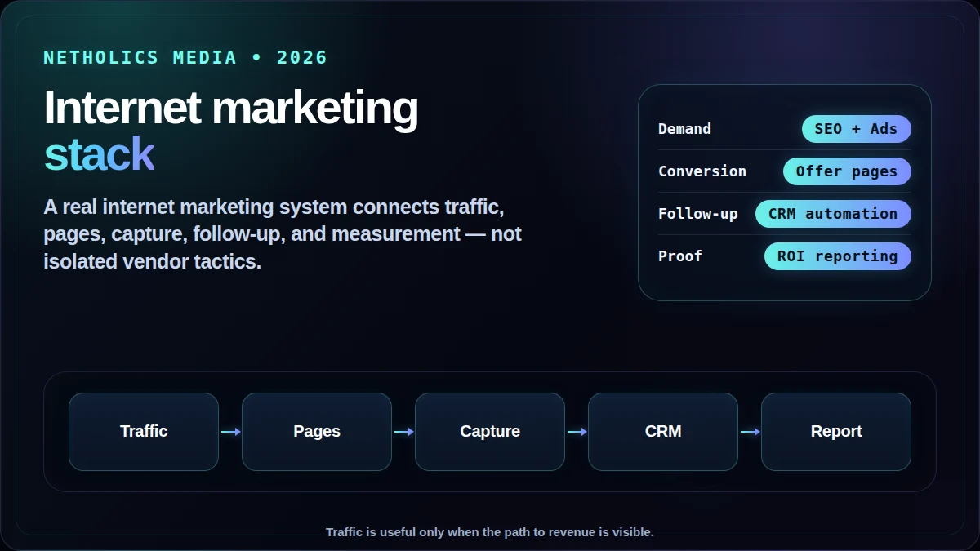
Task: Click the arrow between Capture and CRM
Action: pyautogui.click(x=577, y=432)
